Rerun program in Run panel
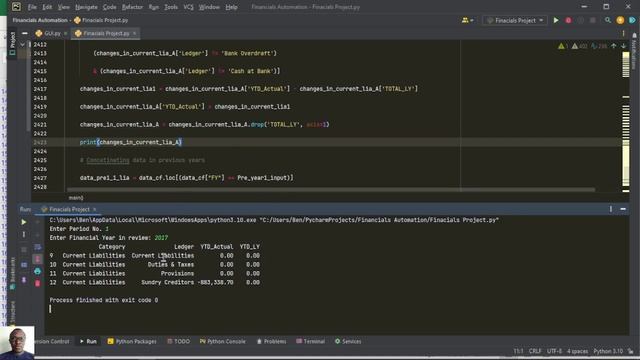The height and width of the screenshot is (360, 640). tap(24, 222)
